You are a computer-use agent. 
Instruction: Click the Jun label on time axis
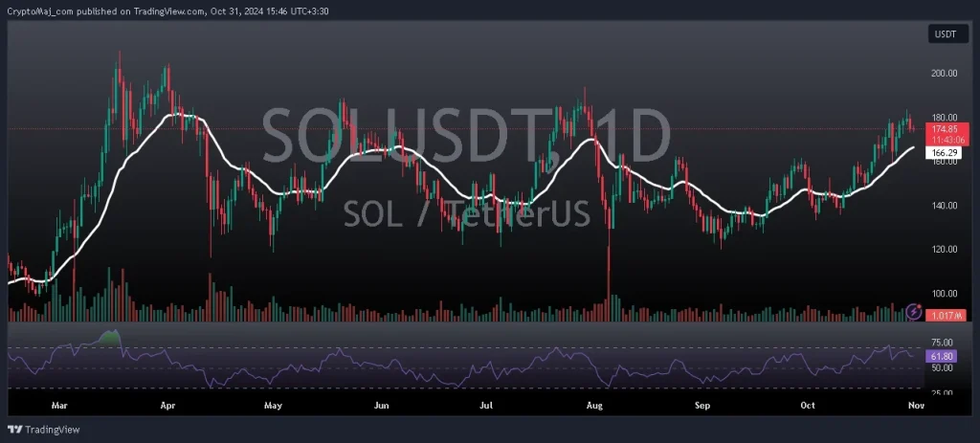click(x=381, y=406)
